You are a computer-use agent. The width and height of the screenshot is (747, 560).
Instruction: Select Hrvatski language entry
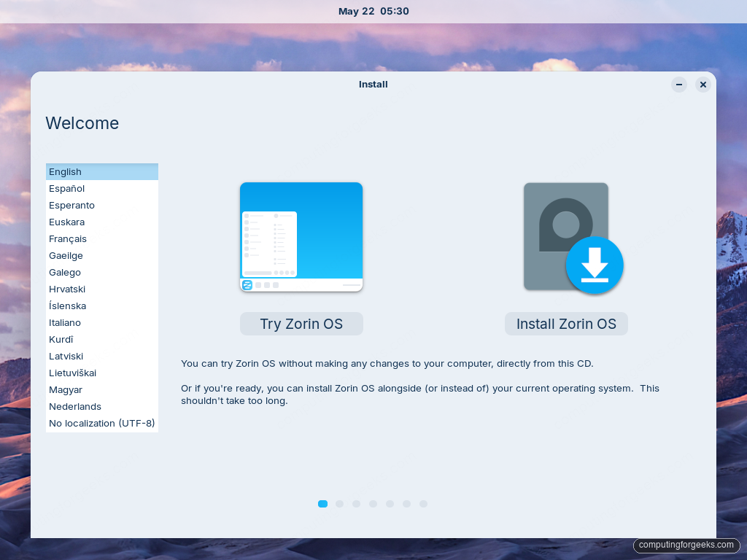[x=102, y=289]
